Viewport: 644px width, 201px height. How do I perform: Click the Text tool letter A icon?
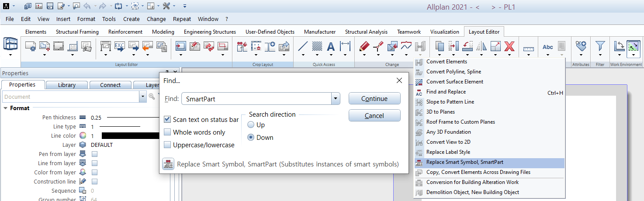tap(331, 46)
